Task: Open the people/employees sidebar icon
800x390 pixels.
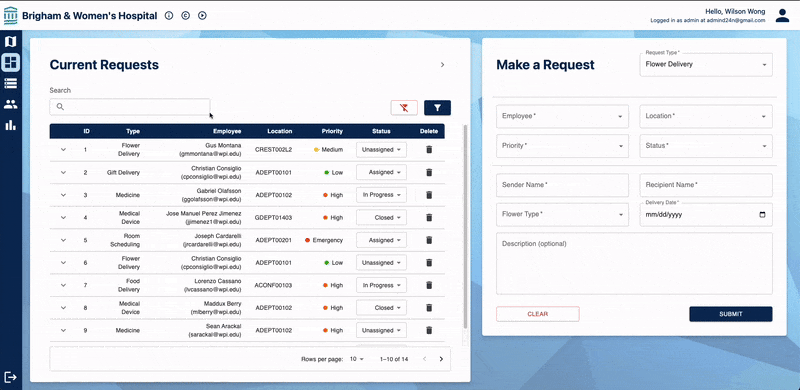Action: click(x=10, y=104)
